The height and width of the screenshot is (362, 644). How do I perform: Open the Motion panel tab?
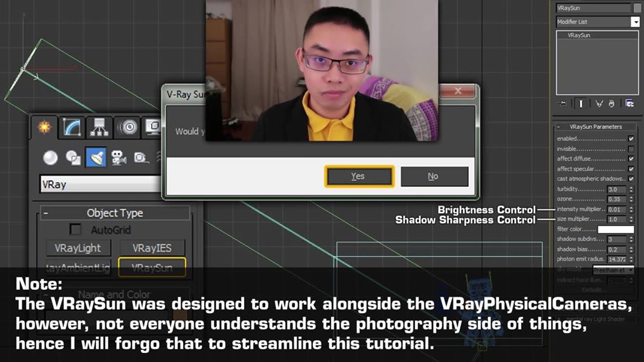point(127,127)
